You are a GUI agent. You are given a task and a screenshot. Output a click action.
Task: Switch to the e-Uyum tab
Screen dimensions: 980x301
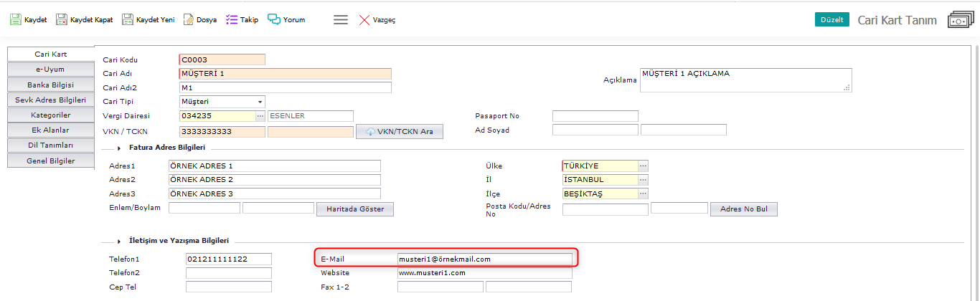pos(51,70)
